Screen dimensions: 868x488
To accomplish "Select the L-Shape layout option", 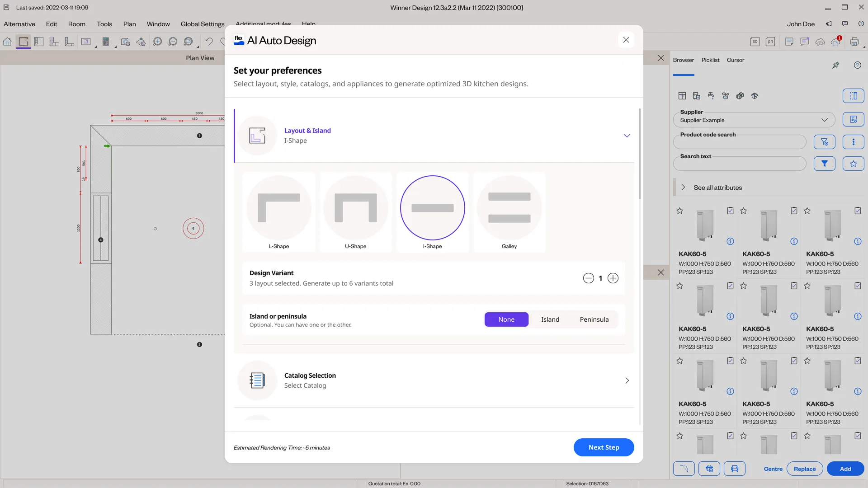I will 279,212.
